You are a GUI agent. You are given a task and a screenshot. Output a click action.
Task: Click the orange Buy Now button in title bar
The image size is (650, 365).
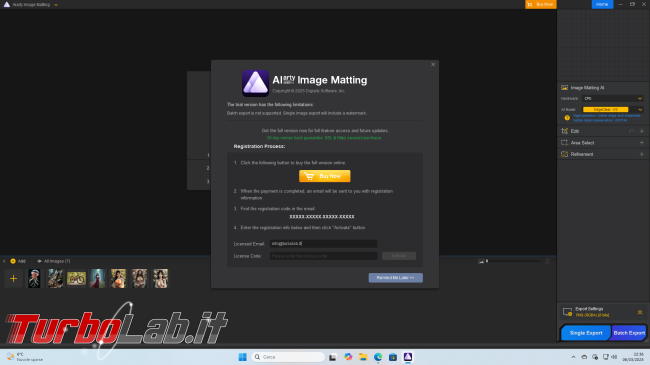541,4
